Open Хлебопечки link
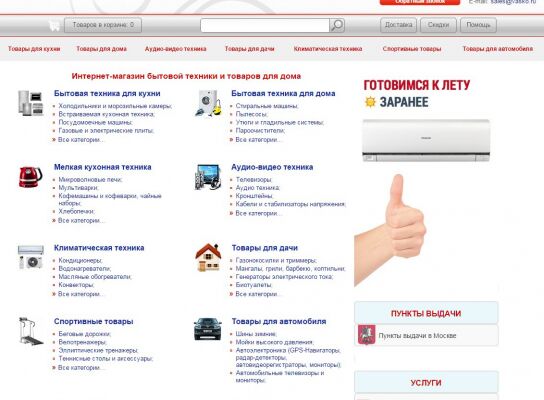 76,211
